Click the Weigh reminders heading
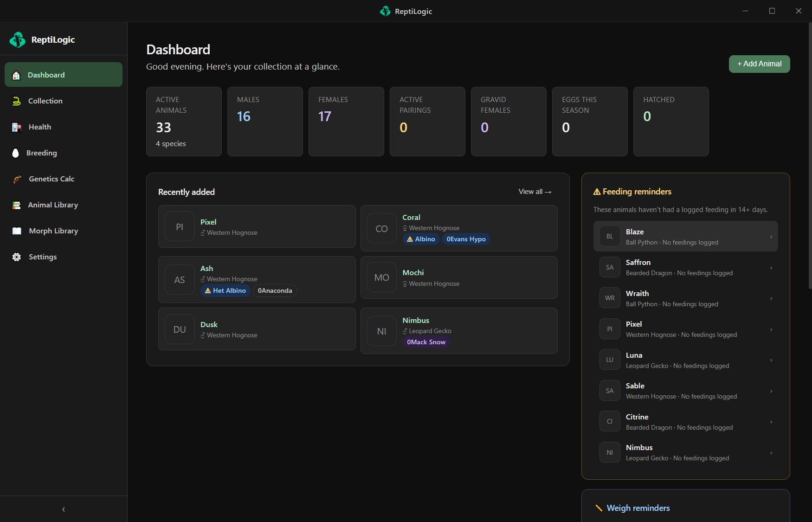The image size is (812, 522). (638, 508)
